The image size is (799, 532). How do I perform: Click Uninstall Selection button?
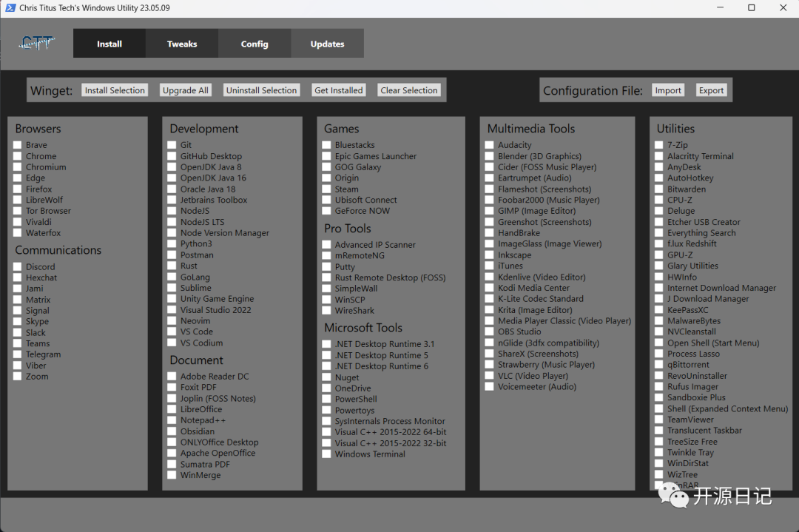261,90
